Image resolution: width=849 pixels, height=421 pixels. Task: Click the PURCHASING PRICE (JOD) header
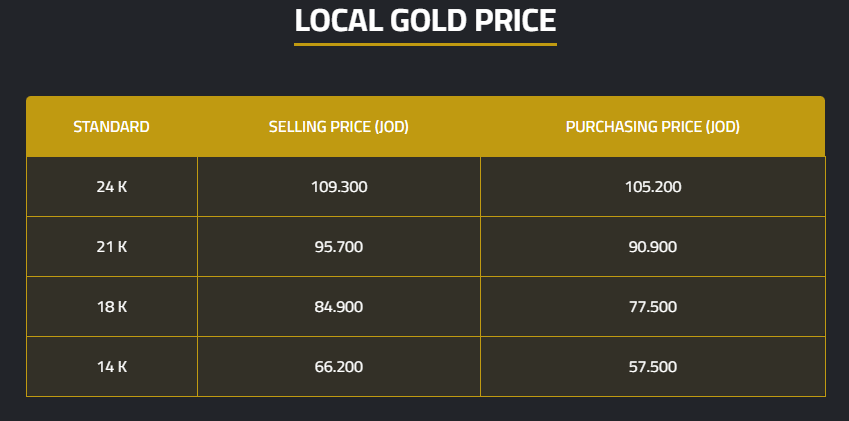click(653, 127)
